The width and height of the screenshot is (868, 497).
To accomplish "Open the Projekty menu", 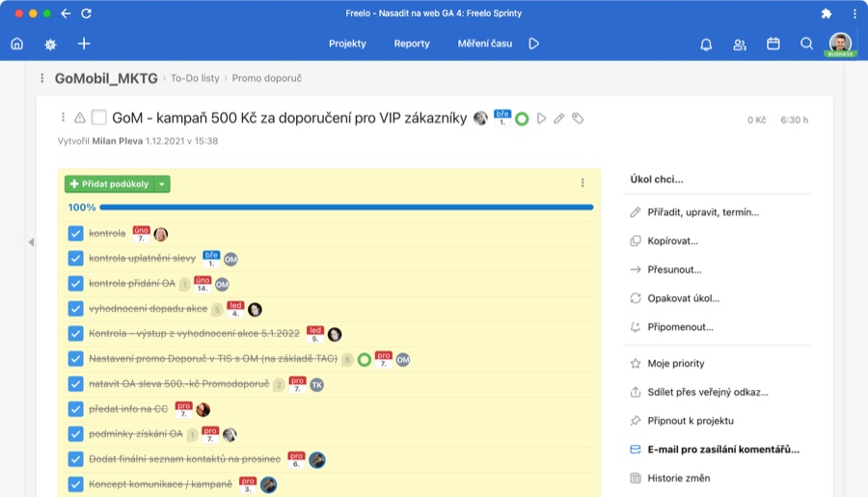I will 347,43.
